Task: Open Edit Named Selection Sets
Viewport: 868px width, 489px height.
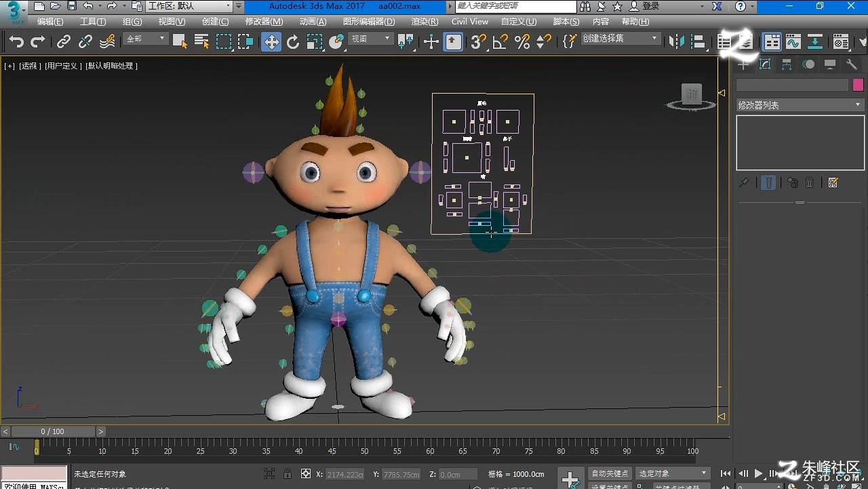Action: click(x=570, y=42)
